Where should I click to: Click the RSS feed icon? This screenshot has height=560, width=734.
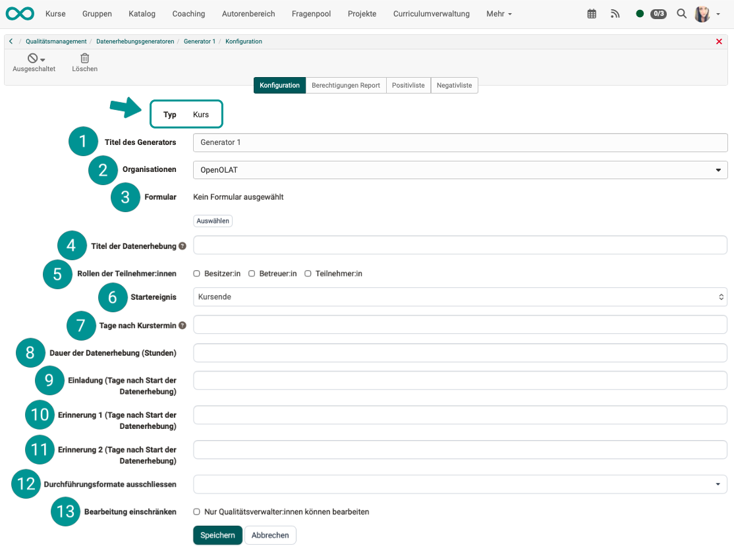pos(615,13)
